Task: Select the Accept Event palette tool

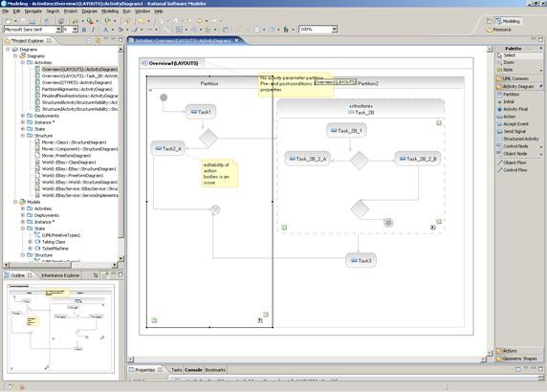Action: tap(518, 123)
